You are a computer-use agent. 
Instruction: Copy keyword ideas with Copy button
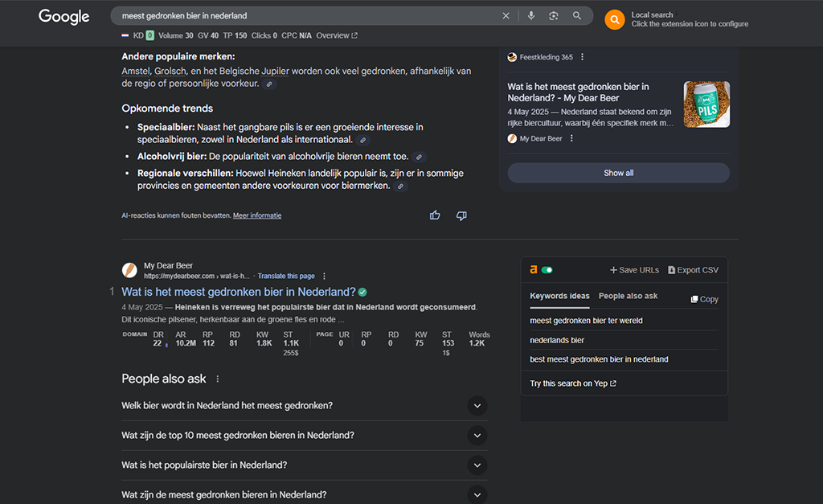(x=704, y=299)
